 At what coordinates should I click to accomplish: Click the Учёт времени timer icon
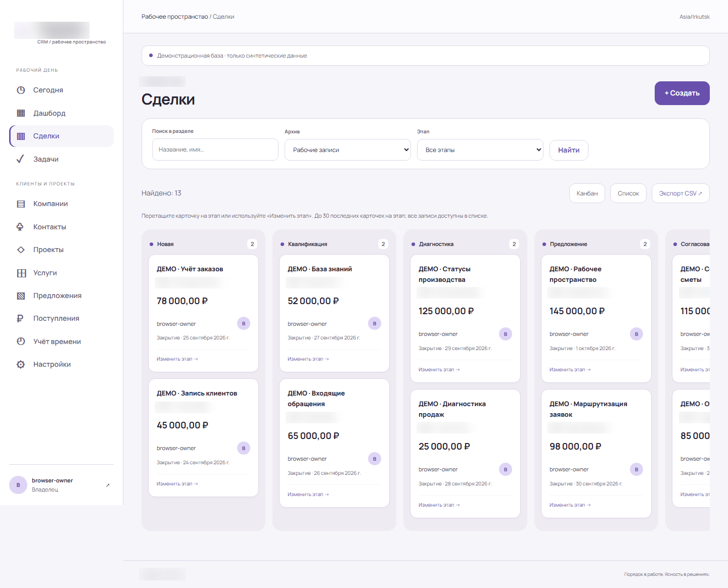pyautogui.click(x=21, y=341)
